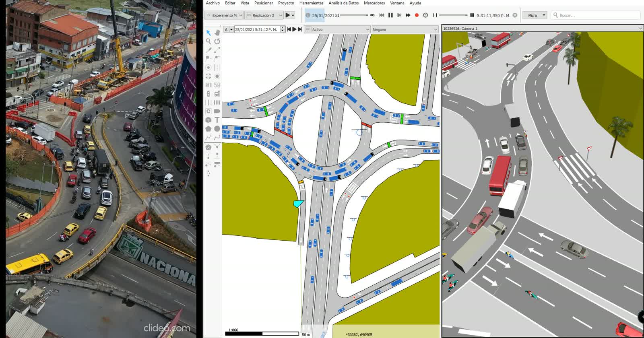This screenshot has width=644, height=338.
Task: Expand the Replicación 3 dropdown
Action: (x=264, y=15)
